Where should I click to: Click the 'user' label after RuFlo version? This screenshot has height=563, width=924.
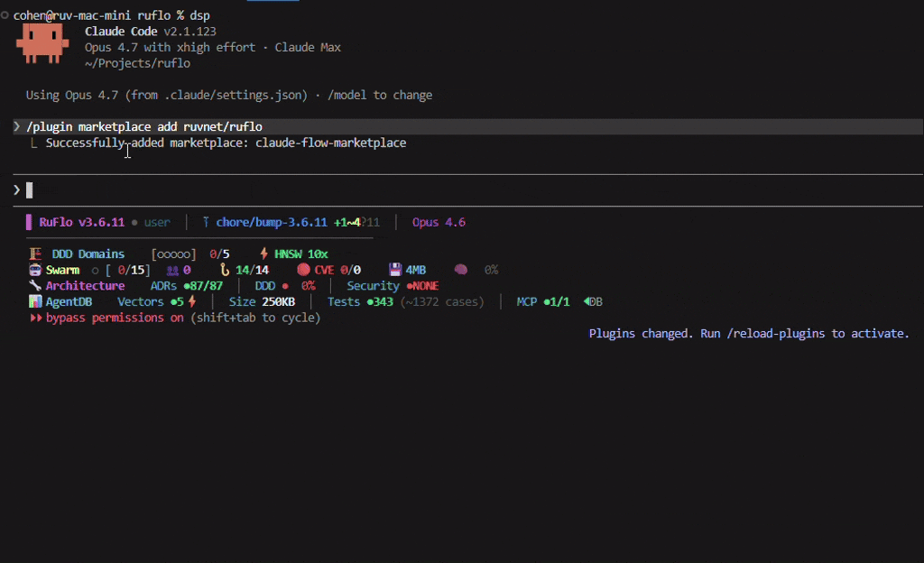[157, 222]
